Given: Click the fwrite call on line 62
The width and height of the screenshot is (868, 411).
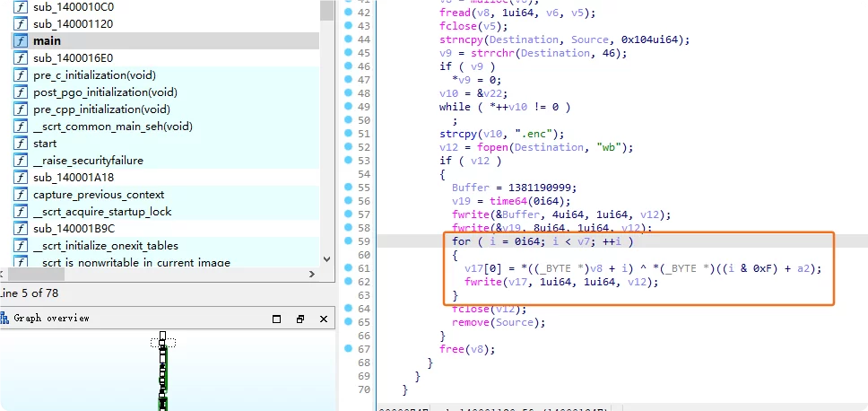Looking at the screenshot, I should coord(482,282).
